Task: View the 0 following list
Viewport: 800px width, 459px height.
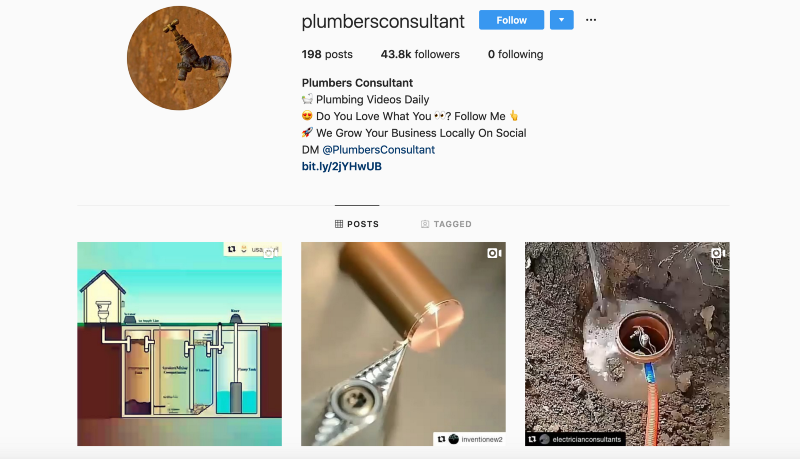Action: coord(515,54)
